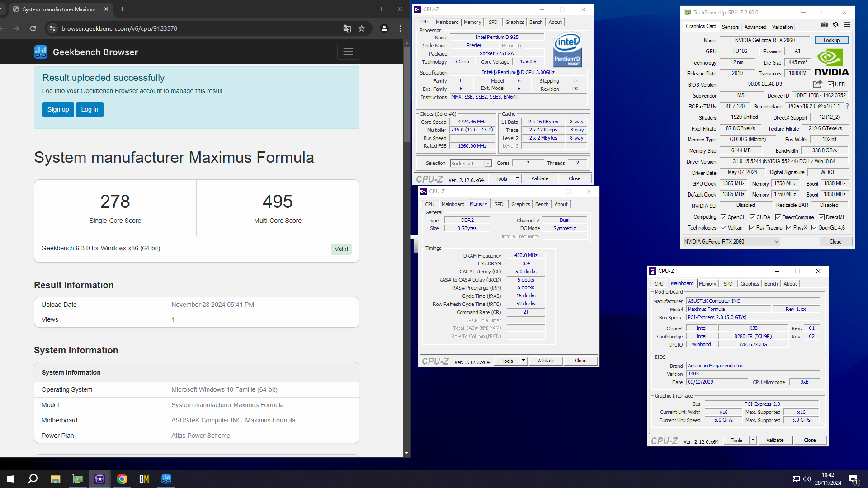Click Validate in CPU-Z Mainboard window

click(x=775, y=440)
